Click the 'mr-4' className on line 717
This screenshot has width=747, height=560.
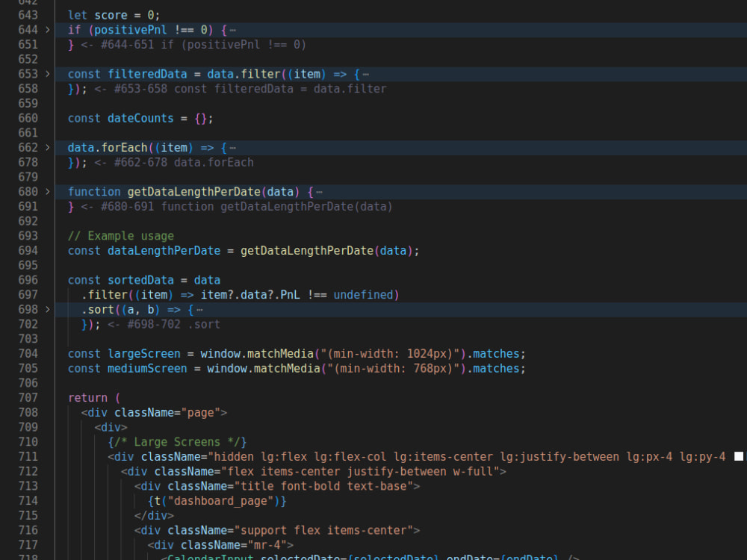click(267, 545)
